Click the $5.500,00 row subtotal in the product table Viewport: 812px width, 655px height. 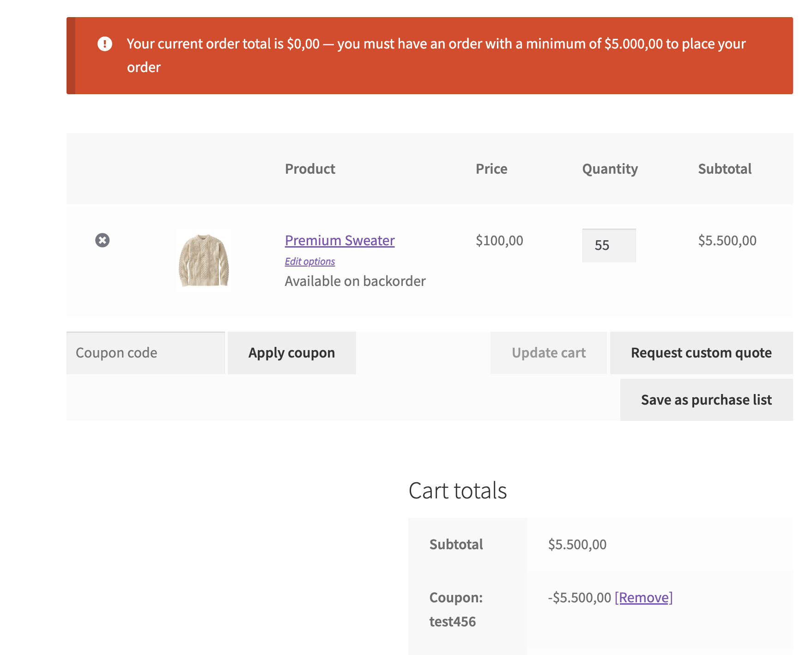[727, 240]
